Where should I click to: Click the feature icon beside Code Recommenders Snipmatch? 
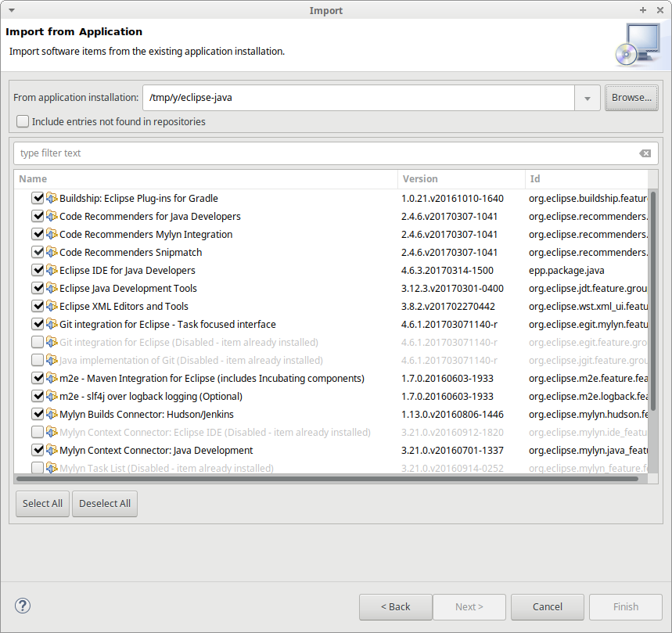pyautogui.click(x=52, y=252)
